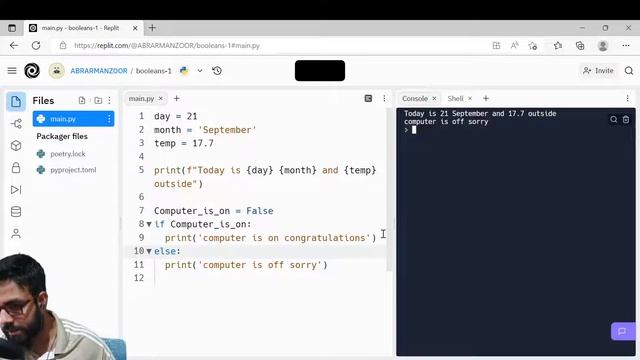The width and height of the screenshot is (640, 360).
Task: Open browser settings and more menu
Action: (x=626, y=46)
